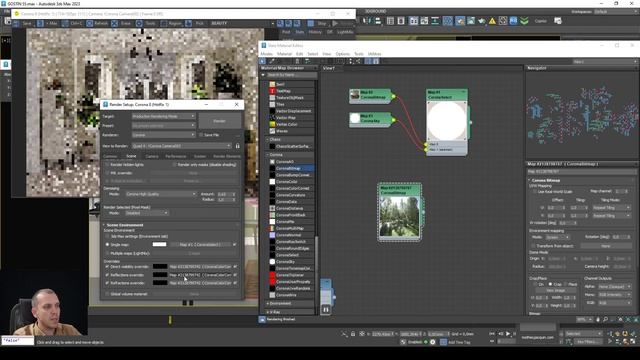This screenshot has width=640, height=360.
Task: Click the Single map CoronaSelect map button
Action: pyautogui.click(x=200, y=244)
